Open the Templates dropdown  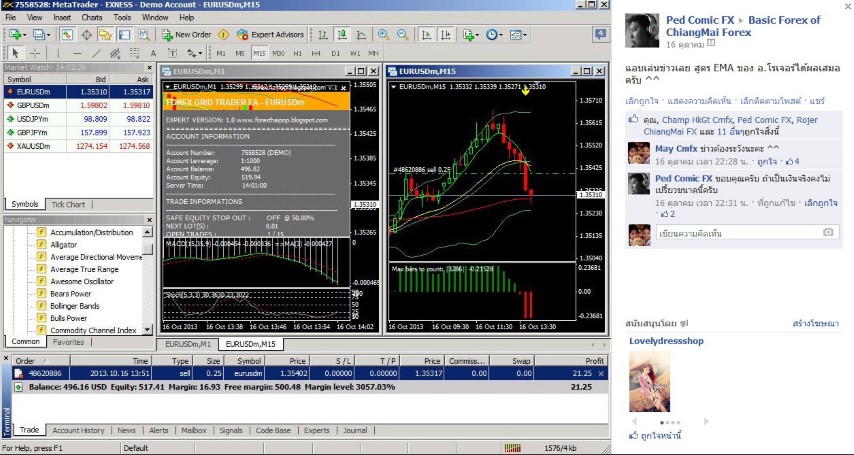click(x=518, y=34)
